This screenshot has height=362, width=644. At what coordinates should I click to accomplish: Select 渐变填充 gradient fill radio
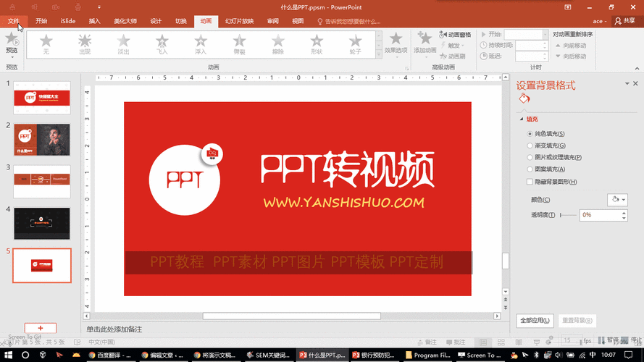coord(530,146)
